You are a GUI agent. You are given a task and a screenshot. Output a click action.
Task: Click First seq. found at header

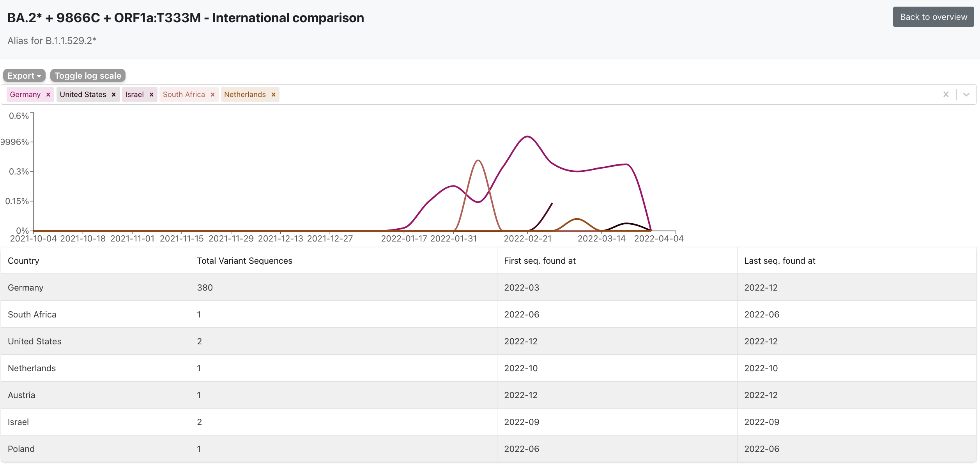[x=540, y=261]
